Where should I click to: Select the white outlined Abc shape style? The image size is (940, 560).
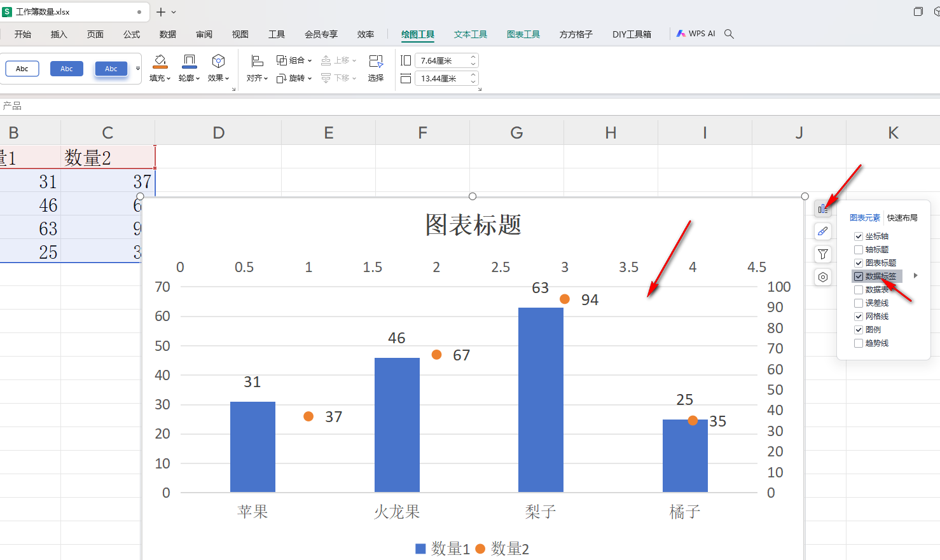(22, 69)
